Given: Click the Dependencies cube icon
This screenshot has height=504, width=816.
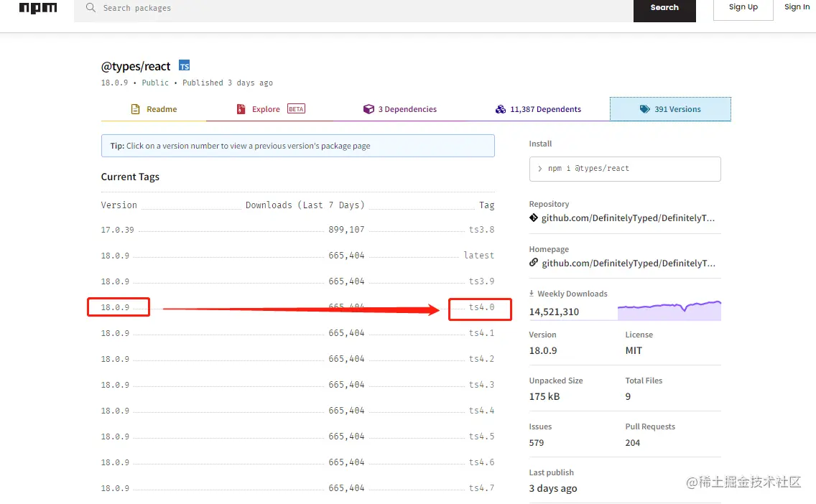Looking at the screenshot, I should pos(368,109).
